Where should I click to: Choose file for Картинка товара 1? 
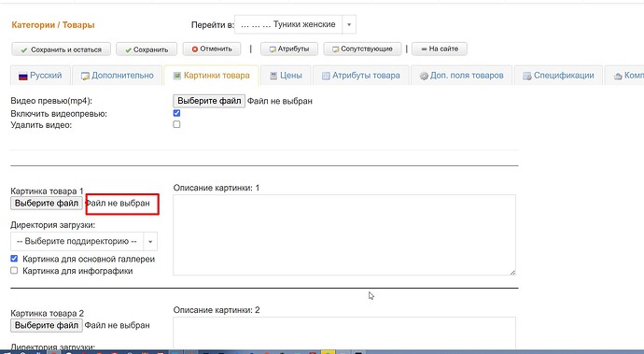[47, 203]
